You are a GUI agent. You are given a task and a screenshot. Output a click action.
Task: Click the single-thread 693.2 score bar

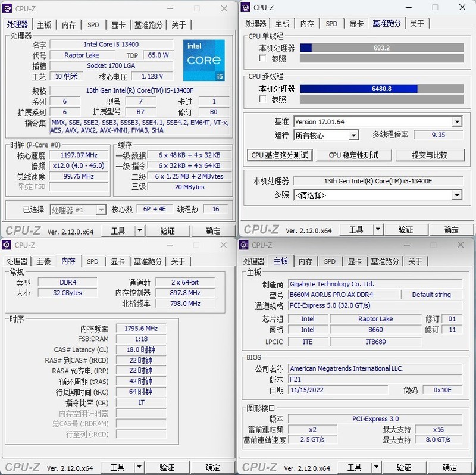(x=381, y=48)
